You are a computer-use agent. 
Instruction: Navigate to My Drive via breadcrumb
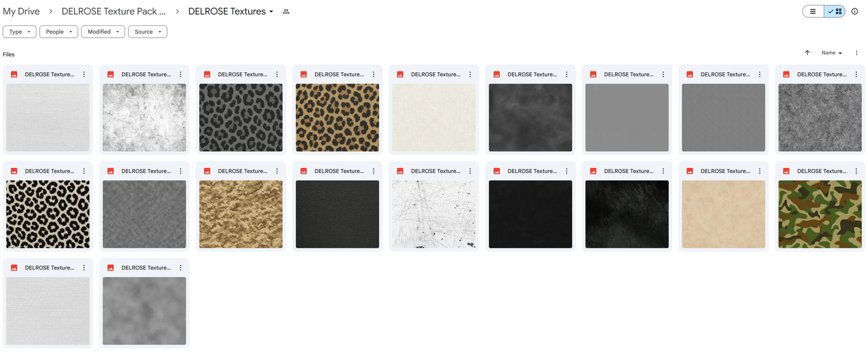[21, 11]
